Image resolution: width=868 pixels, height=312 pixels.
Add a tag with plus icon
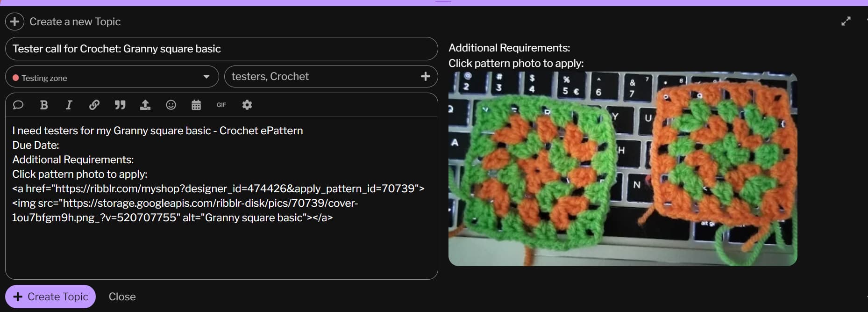coord(425,76)
